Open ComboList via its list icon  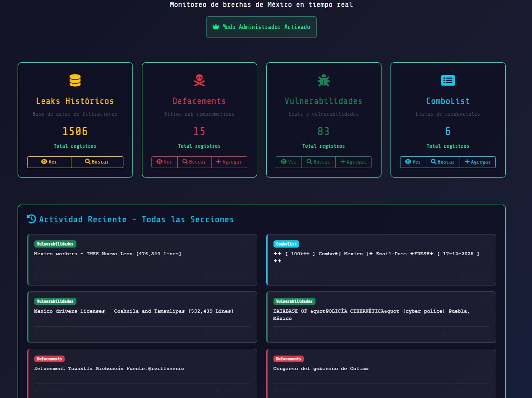point(447,80)
